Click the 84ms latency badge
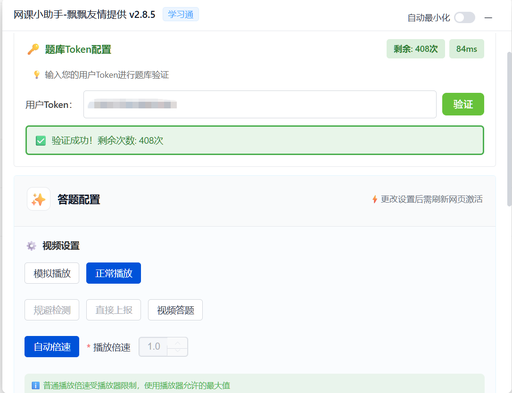The width and height of the screenshot is (512, 393). pyautogui.click(x=466, y=49)
